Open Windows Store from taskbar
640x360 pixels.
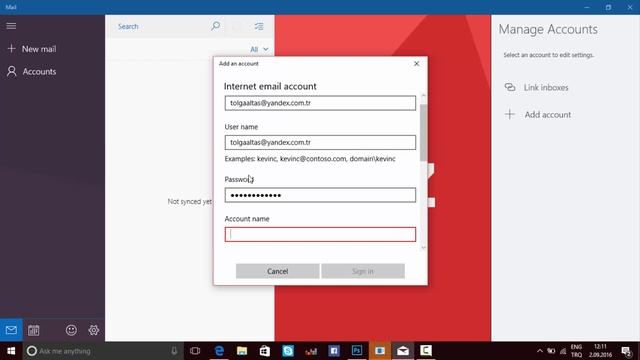pyautogui.click(x=265, y=351)
